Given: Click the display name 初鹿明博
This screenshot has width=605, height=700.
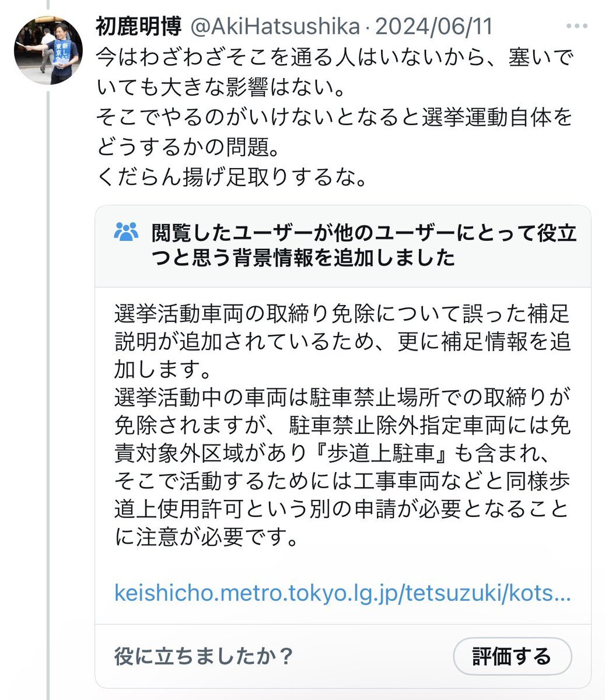Looking at the screenshot, I should [139, 27].
